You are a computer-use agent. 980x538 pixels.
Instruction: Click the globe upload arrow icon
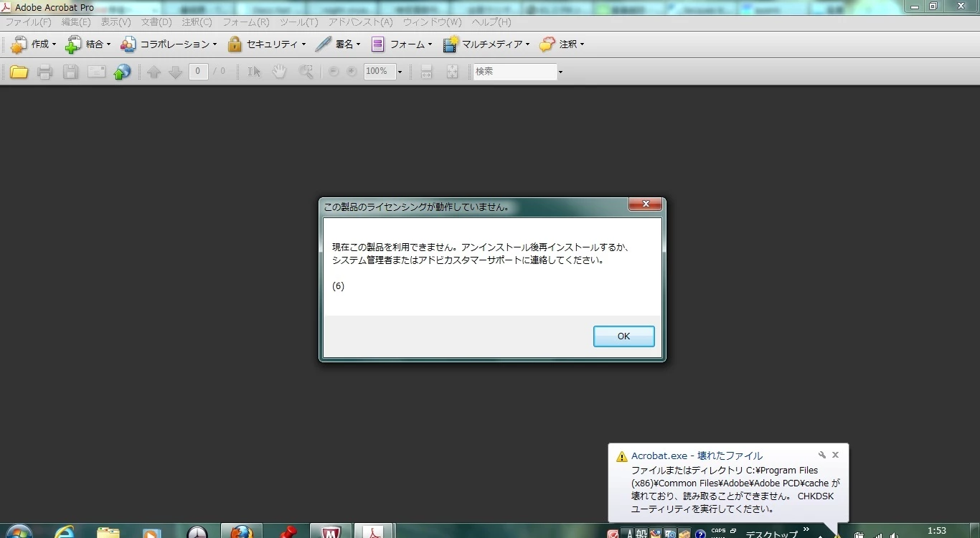tap(122, 72)
